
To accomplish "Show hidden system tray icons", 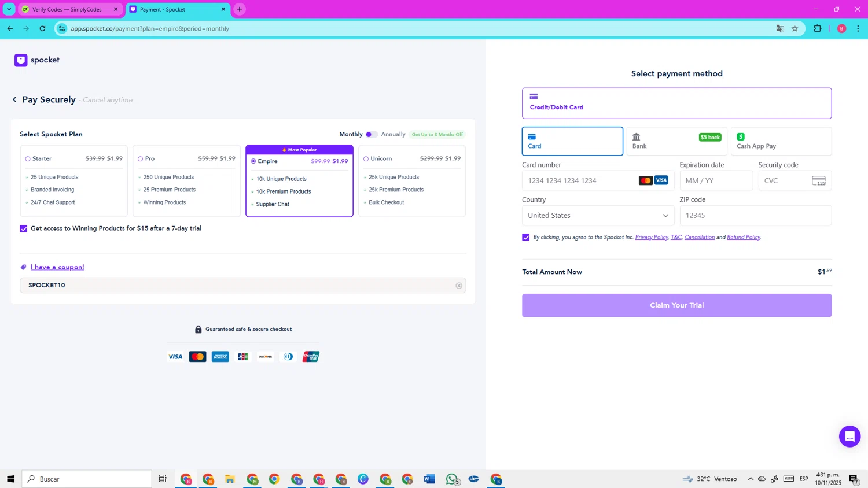I will pyautogui.click(x=751, y=479).
